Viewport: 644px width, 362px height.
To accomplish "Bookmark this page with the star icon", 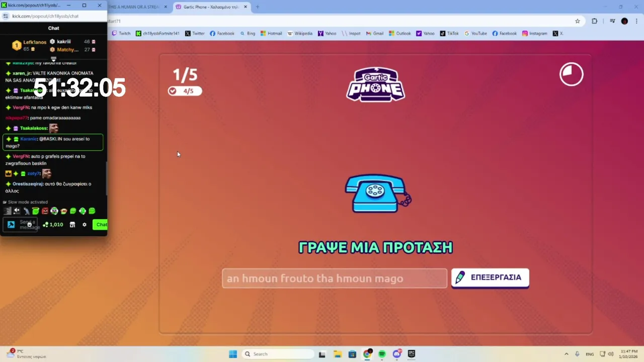I will (578, 21).
